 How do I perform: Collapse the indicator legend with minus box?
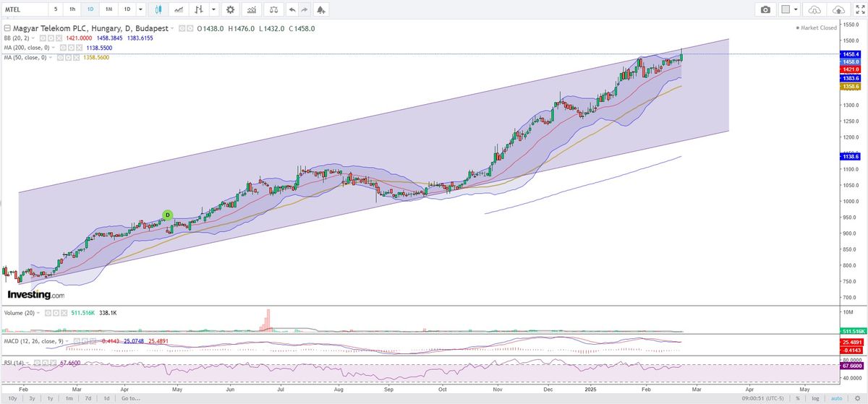pos(7,28)
